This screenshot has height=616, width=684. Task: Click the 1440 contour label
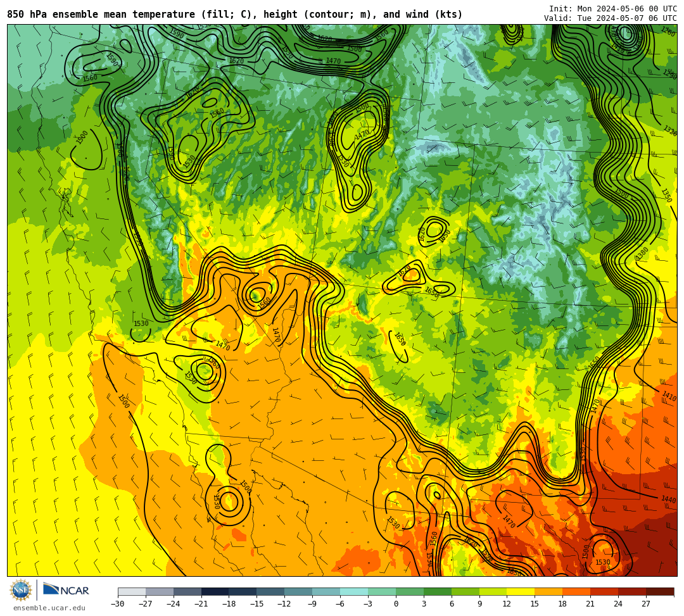point(668,499)
